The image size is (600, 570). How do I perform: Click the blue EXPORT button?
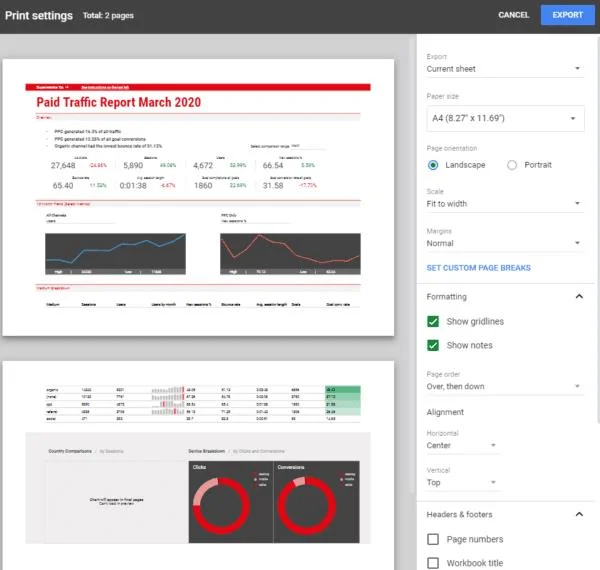567,15
